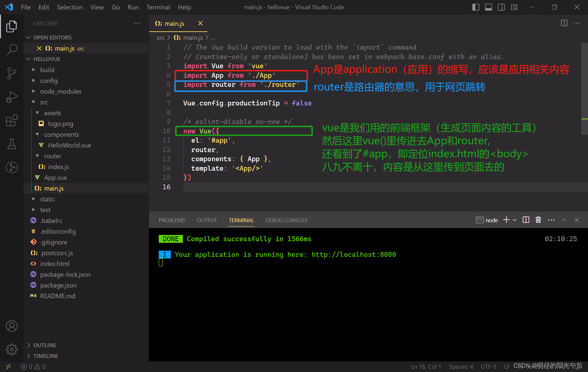Open the localhost:8080 link in terminal

click(x=353, y=255)
